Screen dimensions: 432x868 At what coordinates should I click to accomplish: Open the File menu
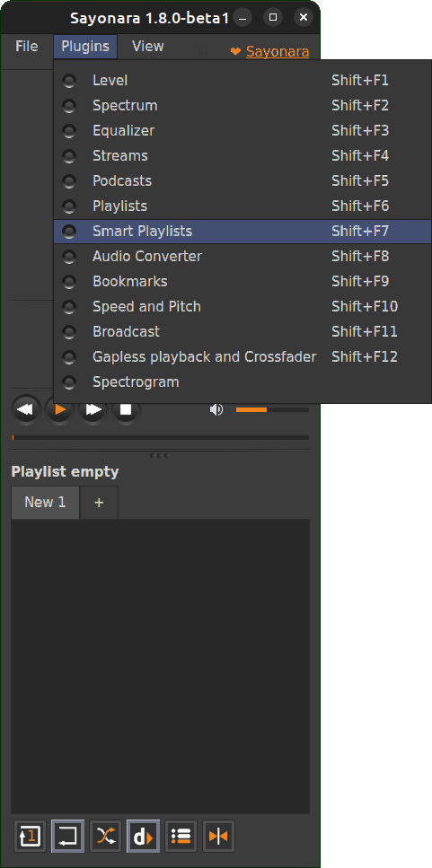[x=27, y=46]
